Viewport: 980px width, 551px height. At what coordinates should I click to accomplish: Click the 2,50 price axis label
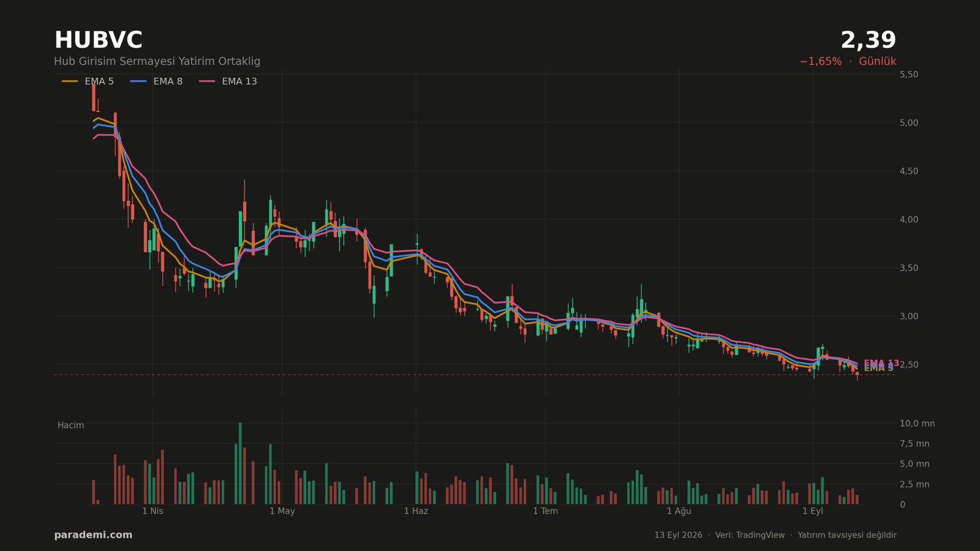(x=909, y=364)
